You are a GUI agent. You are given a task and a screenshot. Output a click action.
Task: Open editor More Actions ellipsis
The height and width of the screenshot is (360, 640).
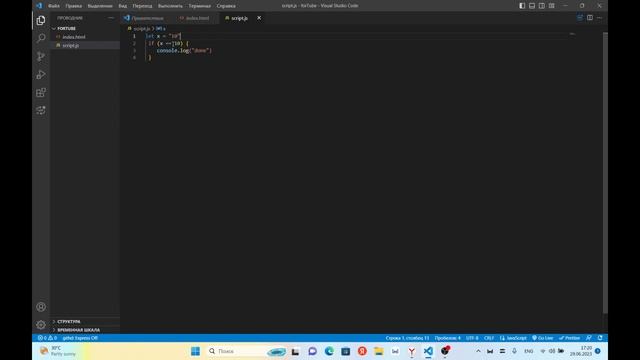(599, 18)
